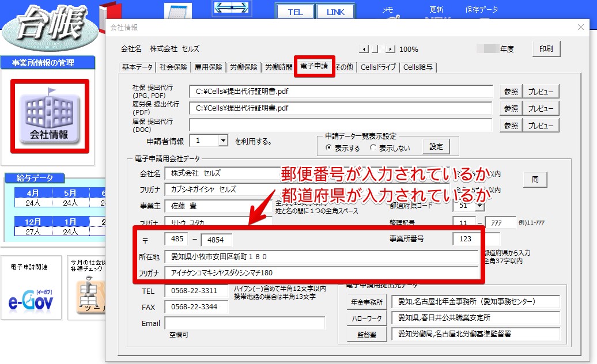
Task: Click プレビュー for 社保 提出代行
Action: [x=541, y=92]
